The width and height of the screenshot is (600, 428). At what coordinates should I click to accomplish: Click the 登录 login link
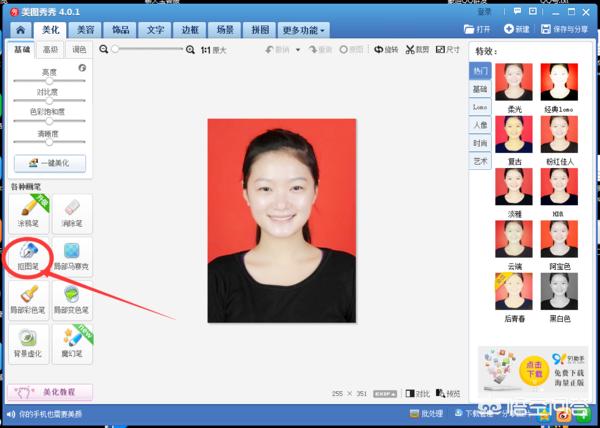[x=484, y=12]
